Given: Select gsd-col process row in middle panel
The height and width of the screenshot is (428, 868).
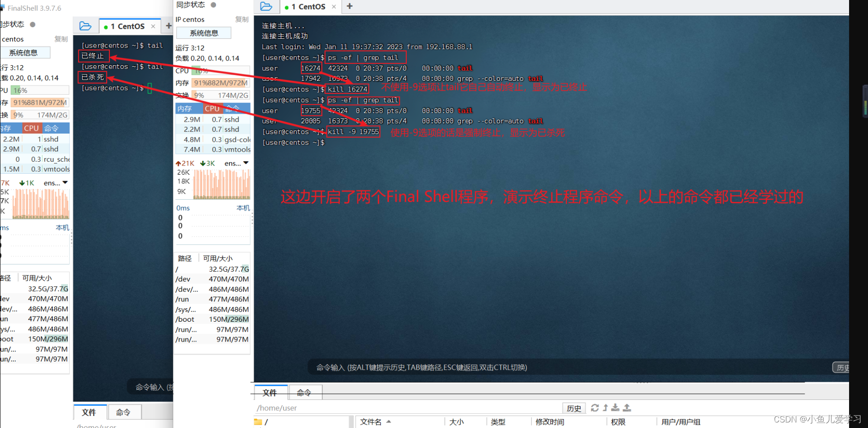Looking at the screenshot, I should pyautogui.click(x=213, y=140).
